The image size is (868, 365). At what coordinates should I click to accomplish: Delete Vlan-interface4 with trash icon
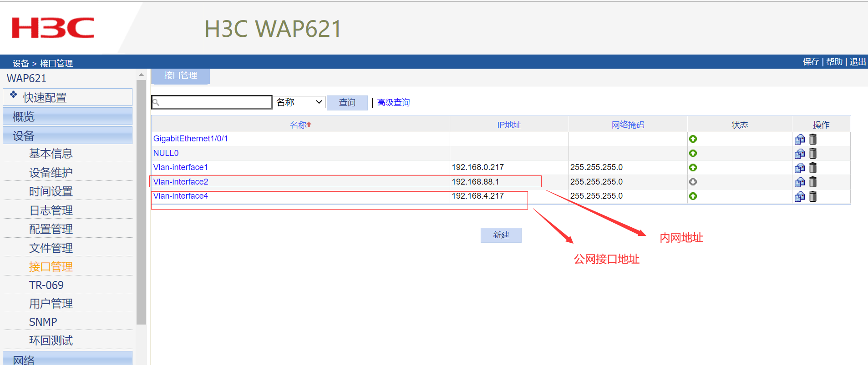[813, 196]
